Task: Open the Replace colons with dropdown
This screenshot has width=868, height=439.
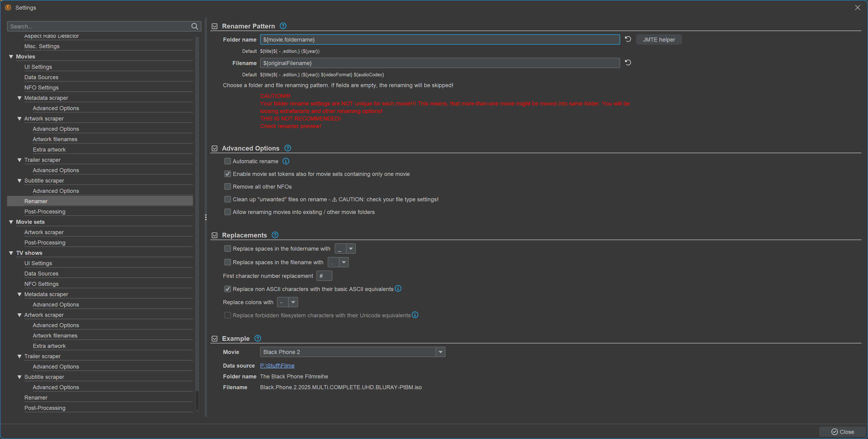Action: coord(293,302)
